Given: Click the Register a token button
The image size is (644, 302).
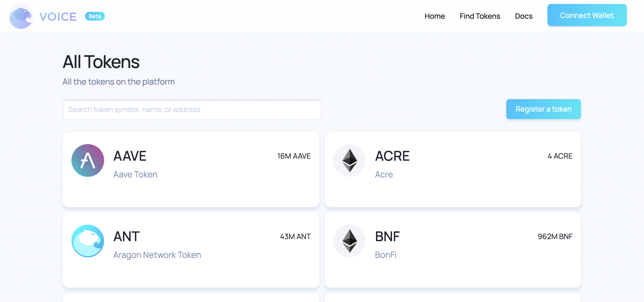Looking at the screenshot, I should pos(544,109).
